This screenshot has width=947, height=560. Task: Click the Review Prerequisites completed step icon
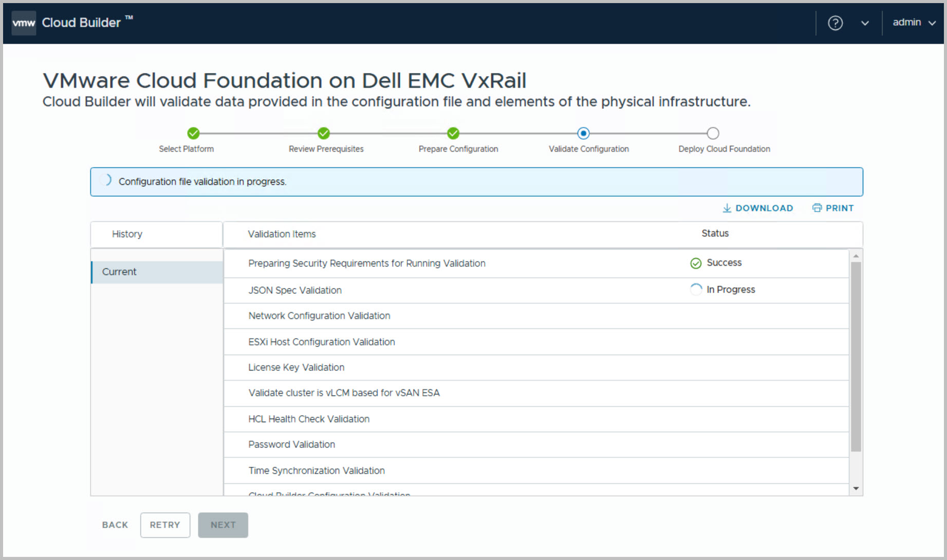[323, 134]
